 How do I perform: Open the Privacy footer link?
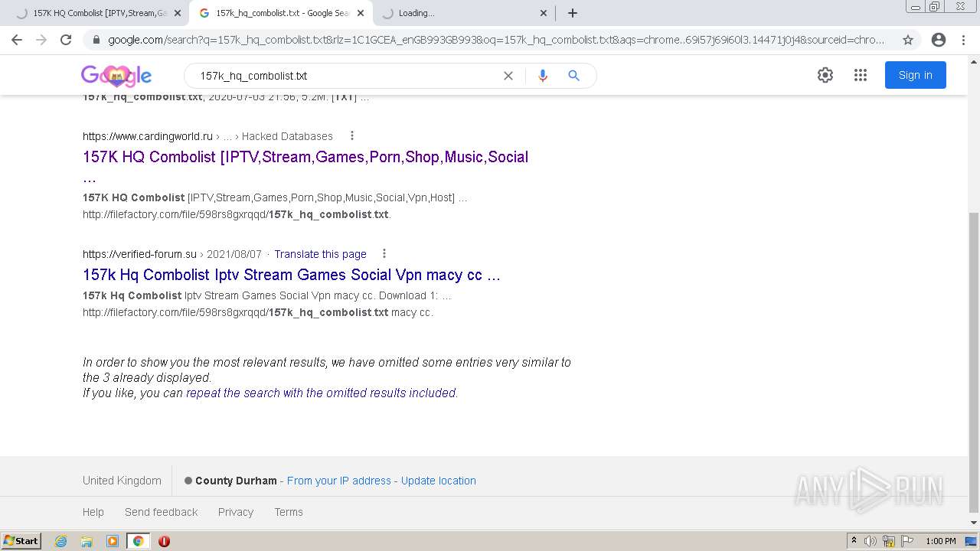coord(236,512)
